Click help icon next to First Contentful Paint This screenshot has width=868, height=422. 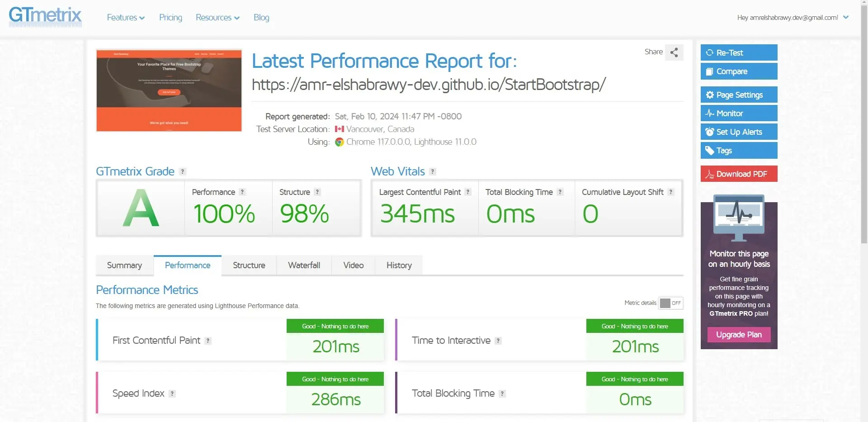pos(208,341)
